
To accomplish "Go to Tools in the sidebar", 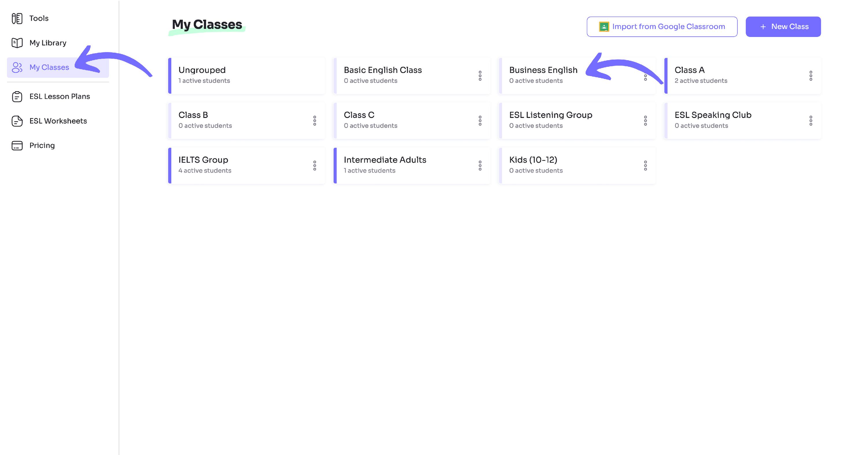I will coord(58,19).
